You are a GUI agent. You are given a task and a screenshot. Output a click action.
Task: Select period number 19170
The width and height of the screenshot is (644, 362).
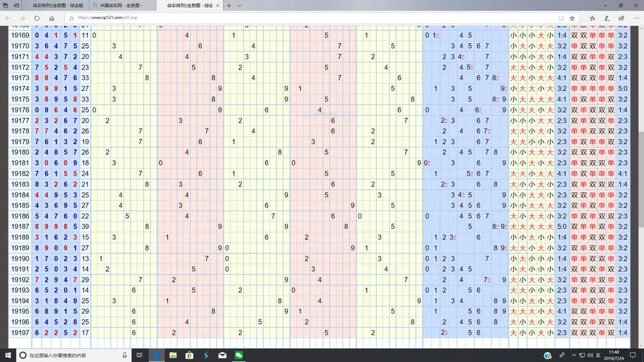coord(20,46)
